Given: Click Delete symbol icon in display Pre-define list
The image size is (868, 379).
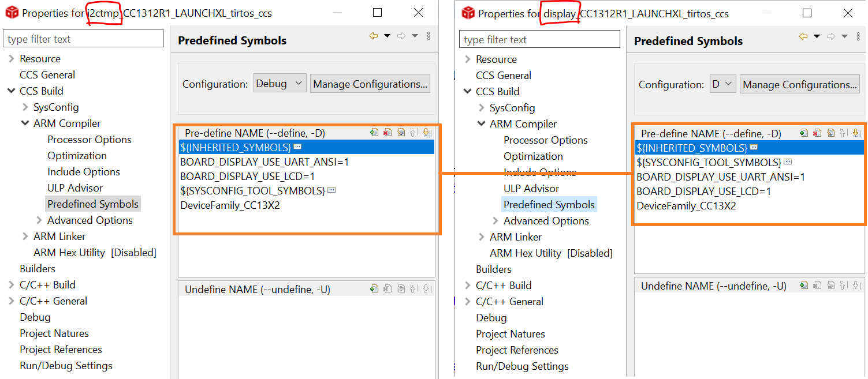Looking at the screenshot, I should (x=817, y=133).
